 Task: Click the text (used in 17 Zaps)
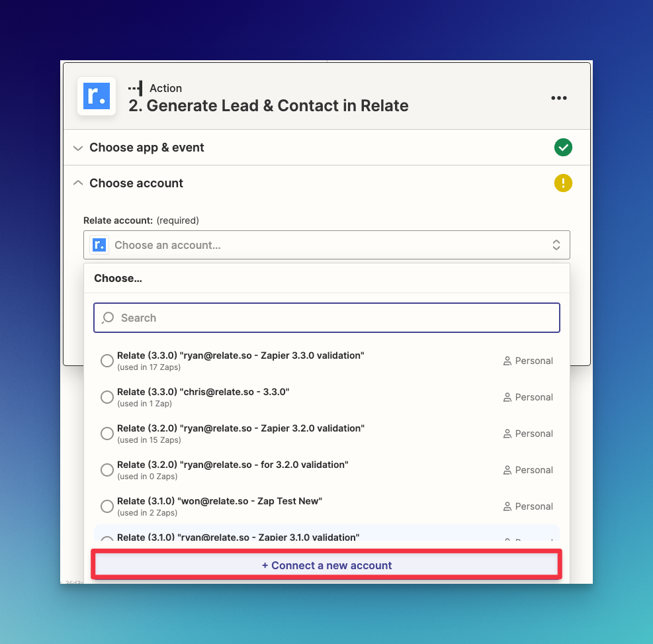149,367
